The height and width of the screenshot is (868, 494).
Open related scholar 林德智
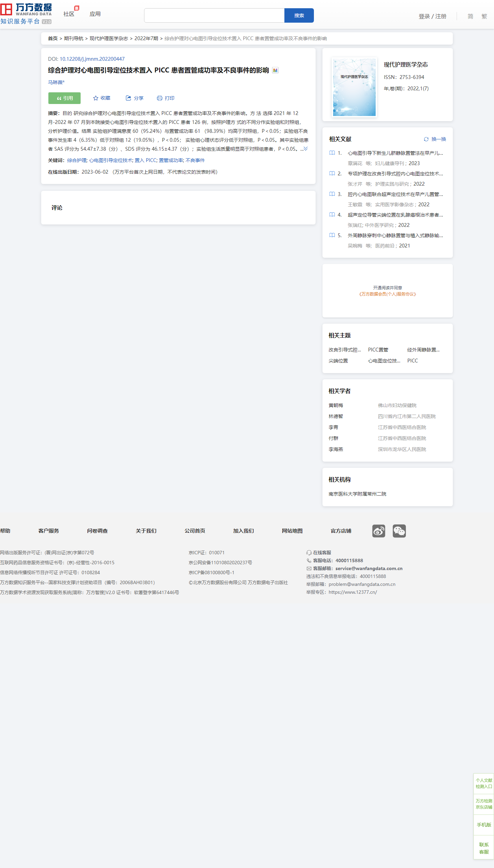(336, 416)
